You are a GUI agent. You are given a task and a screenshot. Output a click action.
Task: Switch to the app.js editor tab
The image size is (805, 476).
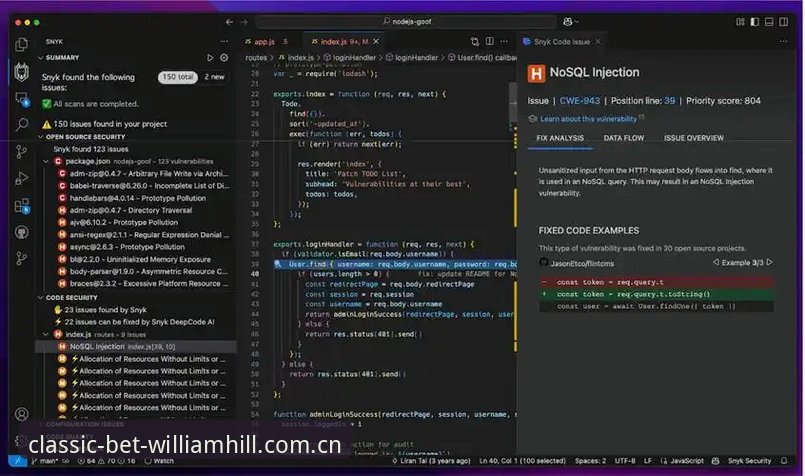click(265, 42)
